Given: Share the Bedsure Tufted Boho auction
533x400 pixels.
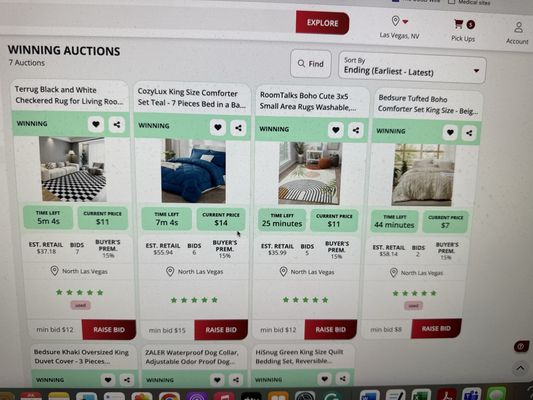Looking at the screenshot, I should [x=469, y=133].
